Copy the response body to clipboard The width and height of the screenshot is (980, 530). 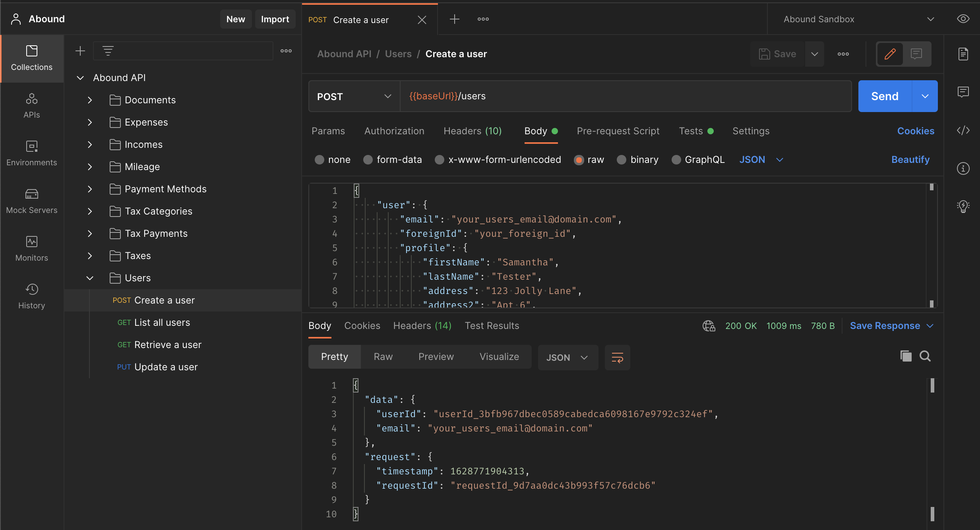coord(906,356)
